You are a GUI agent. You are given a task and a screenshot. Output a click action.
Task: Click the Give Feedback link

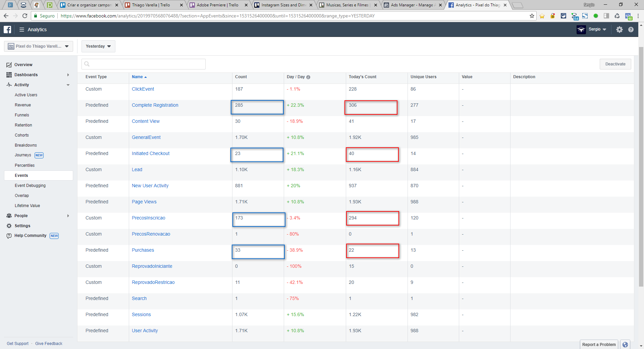[x=49, y=344]
